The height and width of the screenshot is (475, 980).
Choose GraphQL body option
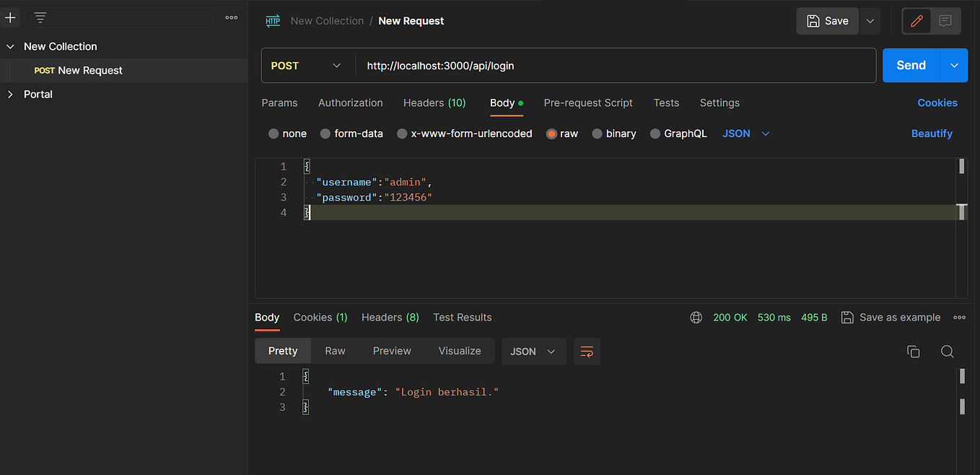pos(655,134)
